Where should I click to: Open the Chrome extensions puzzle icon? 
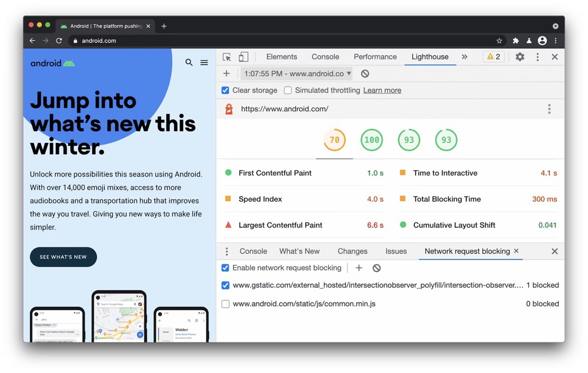516,41
